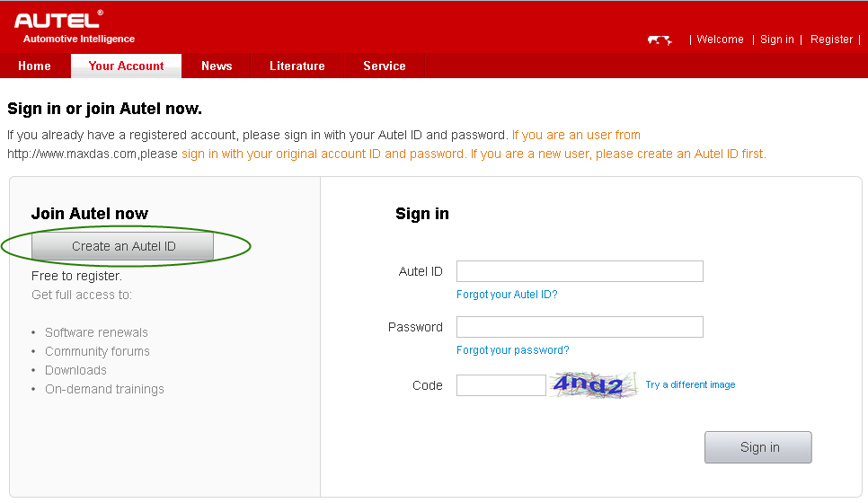
Task: Click Forgot your password link
Action: pyautogui.click(x=512, y=350)
